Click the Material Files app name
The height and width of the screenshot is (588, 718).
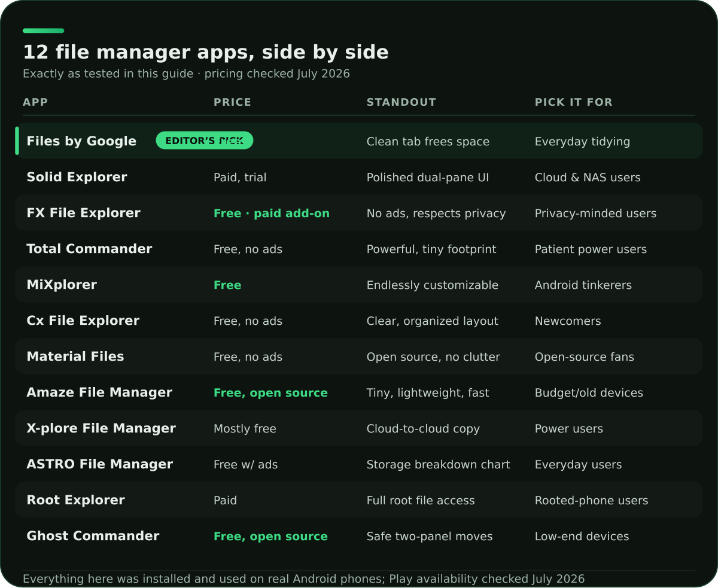pos(75,357)
